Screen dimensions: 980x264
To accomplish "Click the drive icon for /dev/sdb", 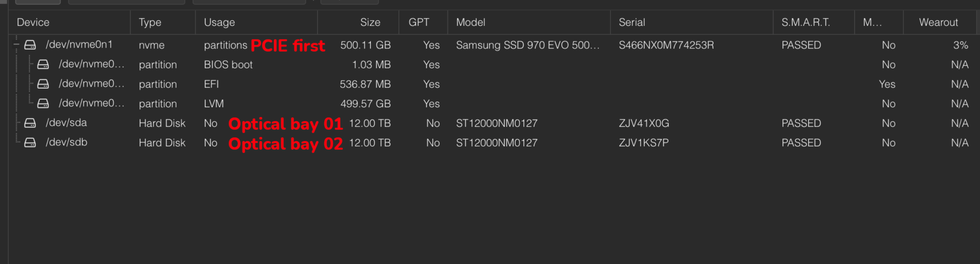I will coord(30,143).
